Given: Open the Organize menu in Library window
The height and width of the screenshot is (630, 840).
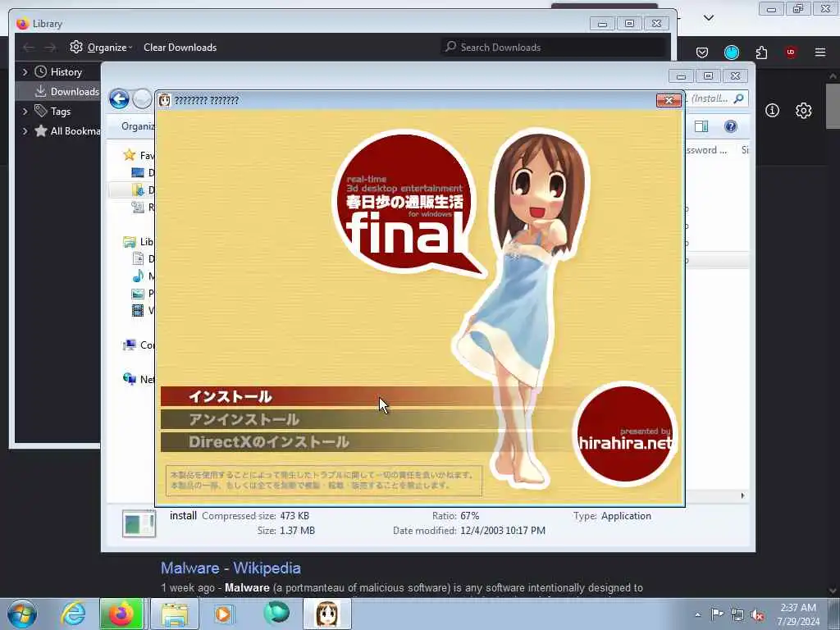Looking at the screenshot, I should pyautogui.click(x=101, y=47).
